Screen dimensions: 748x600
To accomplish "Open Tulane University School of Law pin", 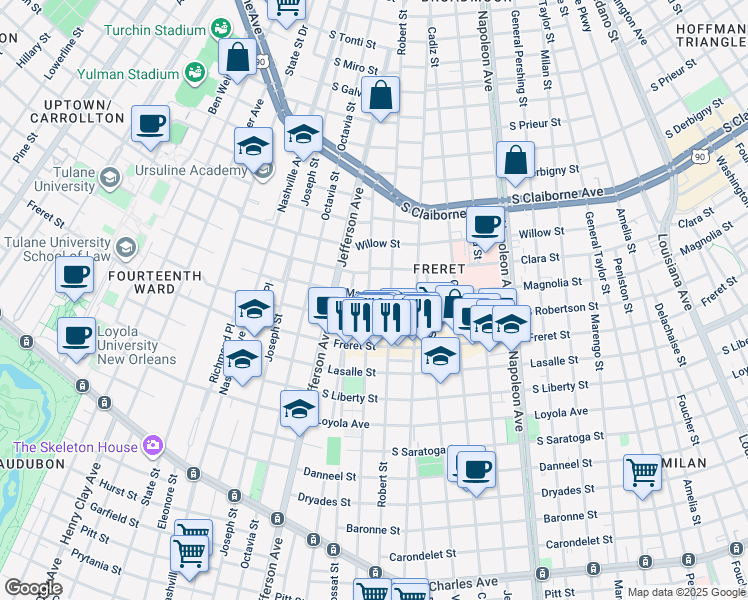I will point(126,248).
